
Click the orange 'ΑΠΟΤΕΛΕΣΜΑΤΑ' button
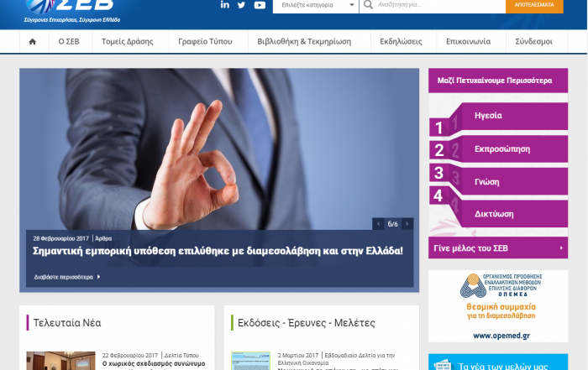534,5
